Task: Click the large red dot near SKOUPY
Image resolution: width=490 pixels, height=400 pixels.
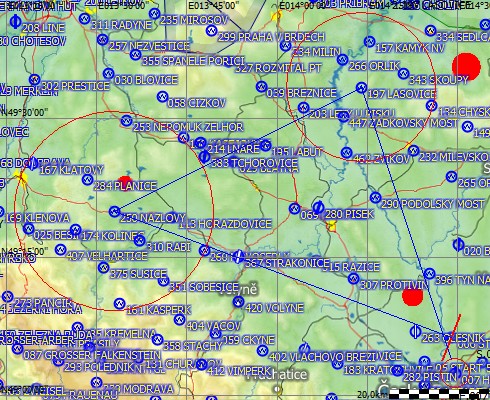Action: click(x=466, y=67)
